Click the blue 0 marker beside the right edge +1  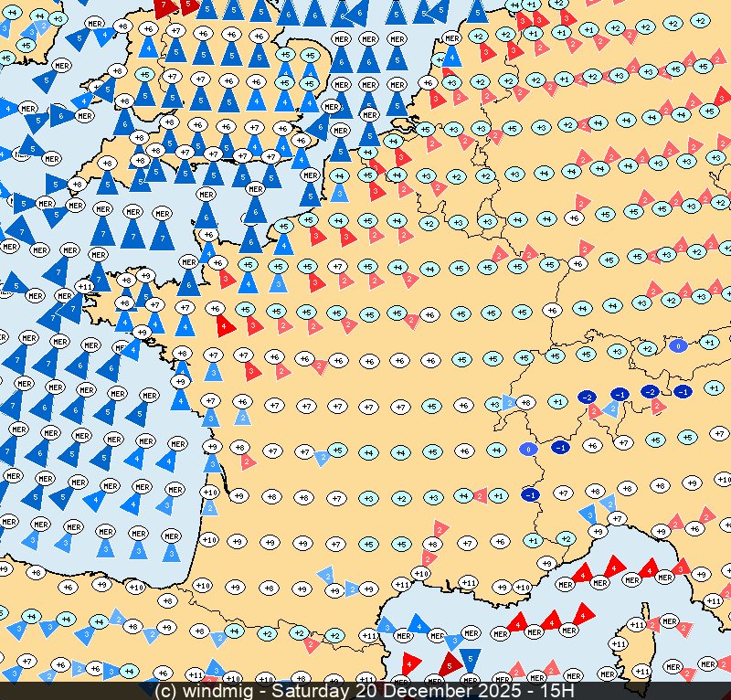click(678, 345)
